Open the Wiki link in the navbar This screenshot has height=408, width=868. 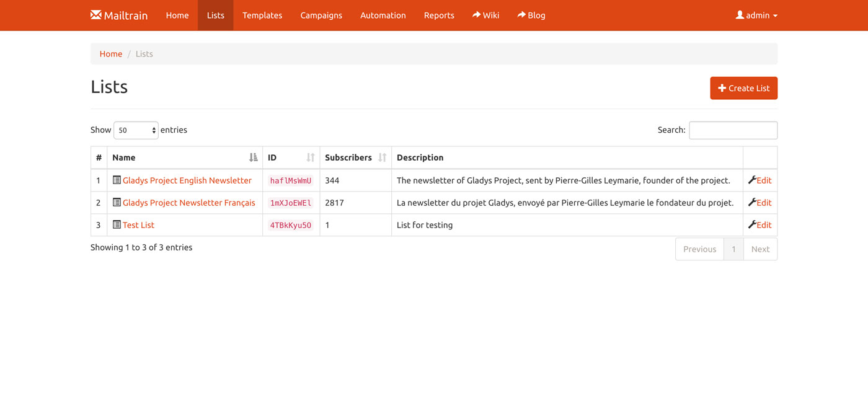point(486,15)
